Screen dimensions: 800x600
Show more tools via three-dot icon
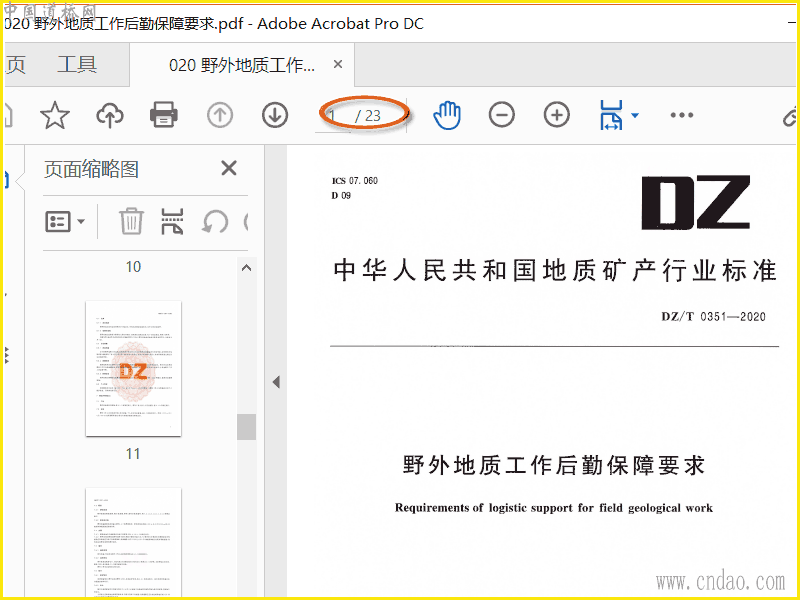click(x=682, y=115)
